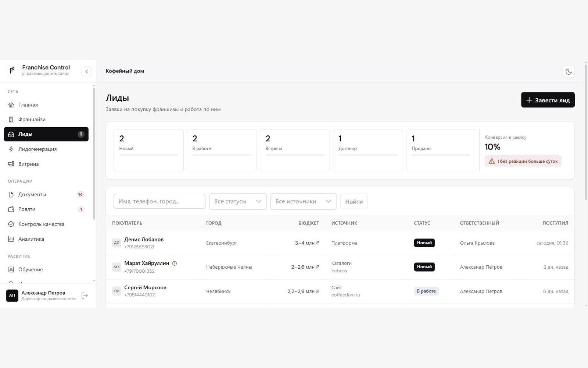Click the Найти button
The height and width of the screenshot is (368, 588).
coord(354,201)
